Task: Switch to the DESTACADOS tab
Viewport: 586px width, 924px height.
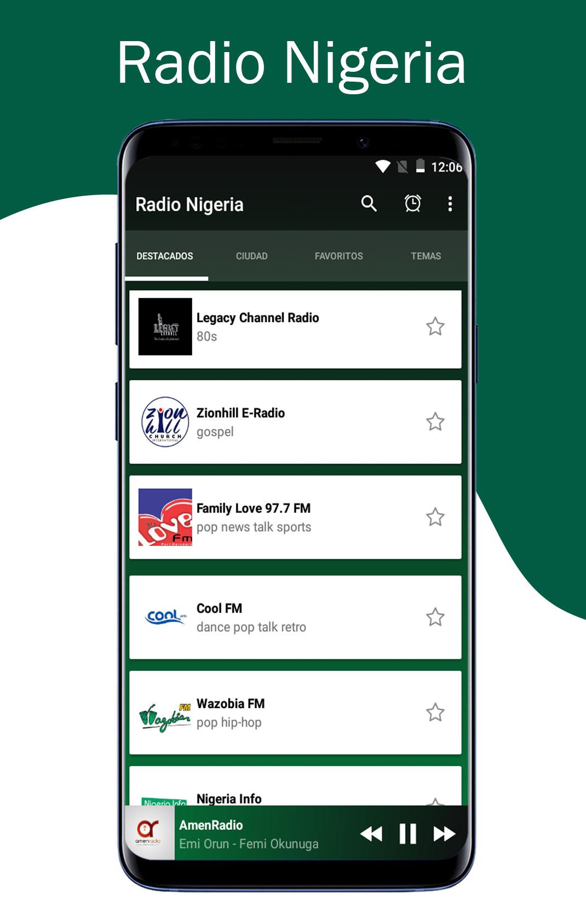Action: coord(165,256)
